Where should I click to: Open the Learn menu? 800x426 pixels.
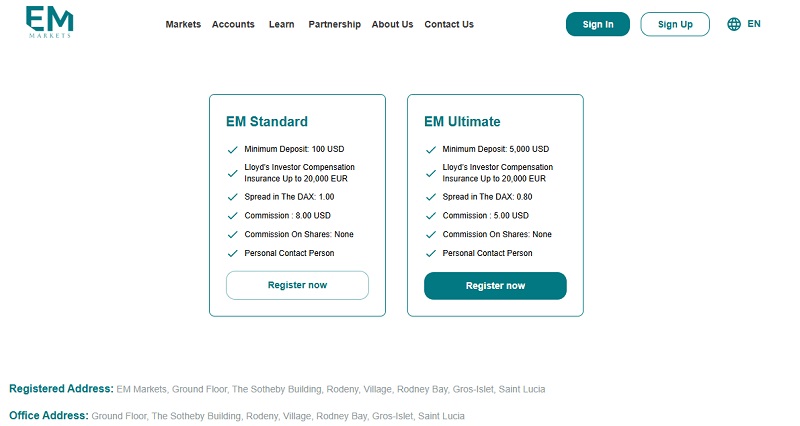point(282,24)
